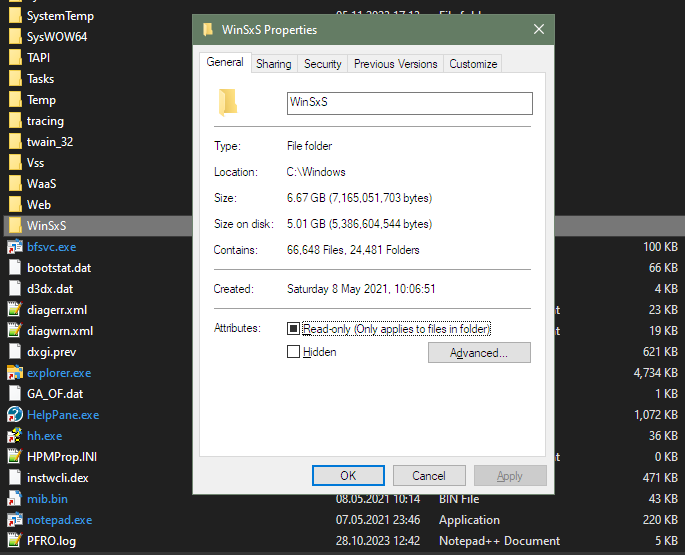Click the C:\Windows location value
Viewport: 685px width, 555px height.
pos(316,172)
